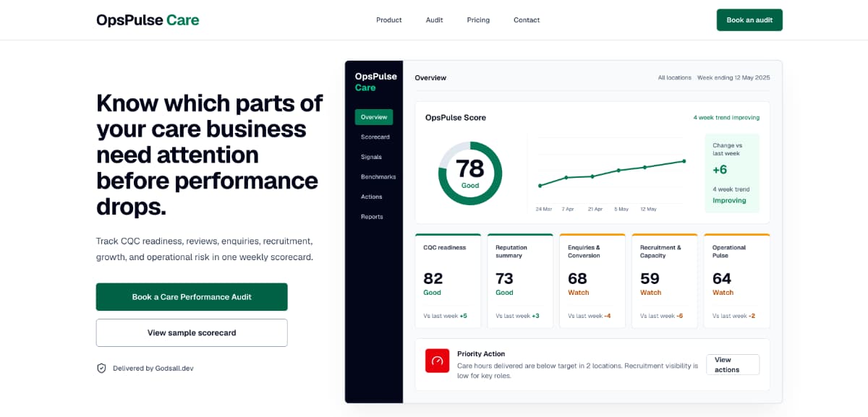Click Book a Care Performance Audit button
868x417 pixels.
point(192,297)
